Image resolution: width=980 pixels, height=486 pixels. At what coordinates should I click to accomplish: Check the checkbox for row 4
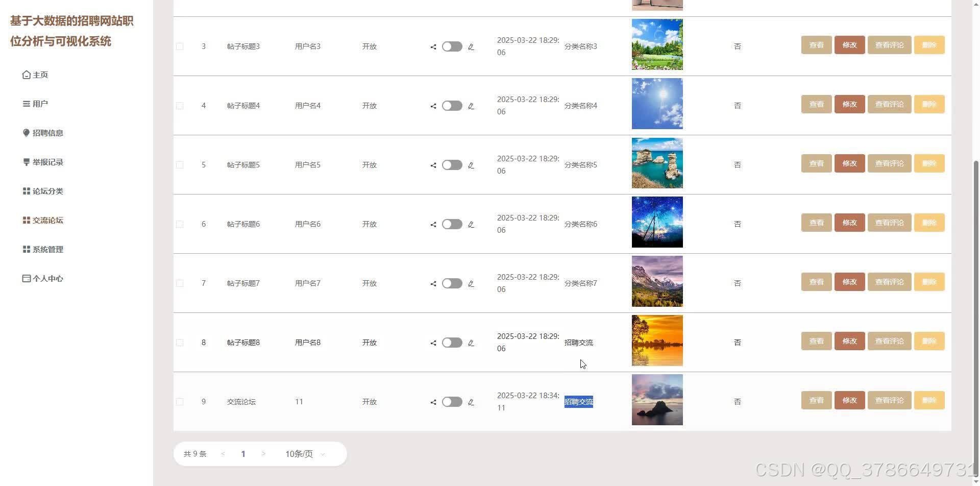(180, 106)
